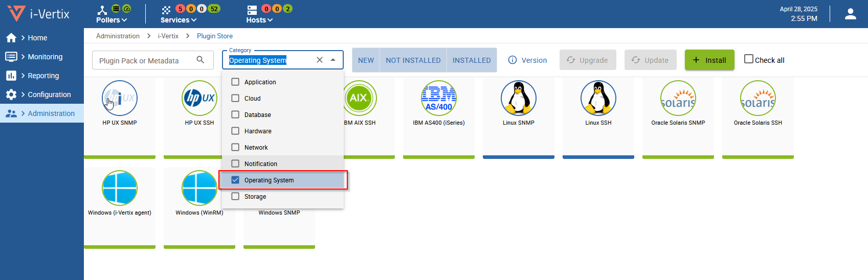Click the Version info icon

tap(513, 60)
